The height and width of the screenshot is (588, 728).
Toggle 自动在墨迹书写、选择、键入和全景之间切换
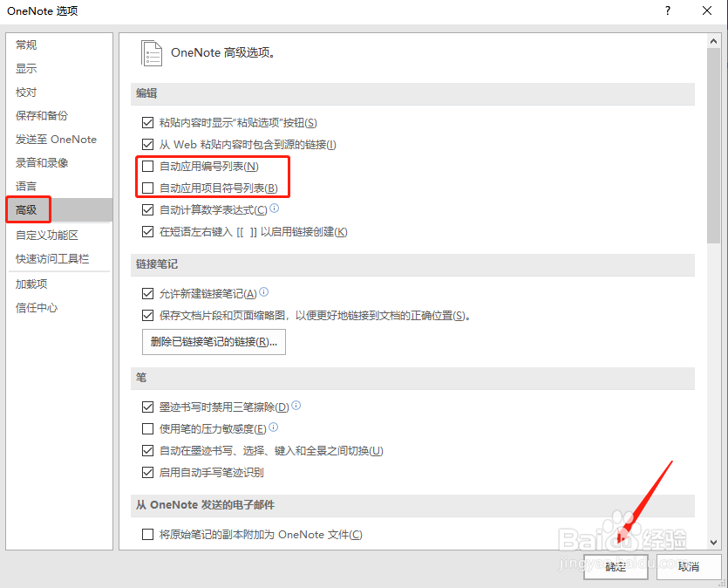tap(147, 450)
